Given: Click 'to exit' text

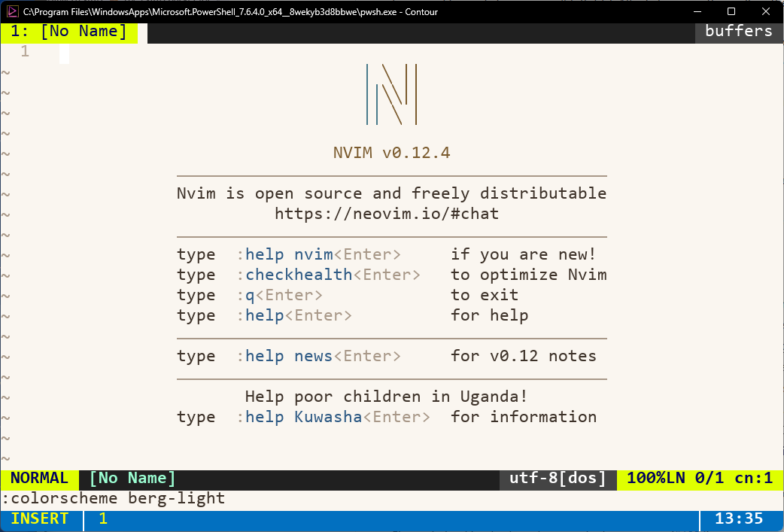Looking at the screenshot, I should pos(484,295).
